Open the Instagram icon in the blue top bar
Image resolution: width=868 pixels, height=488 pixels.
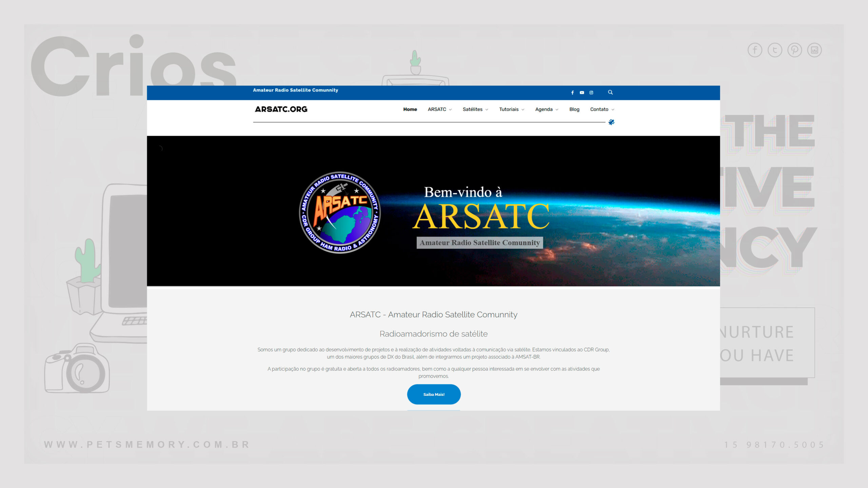(x=591, y=93)
